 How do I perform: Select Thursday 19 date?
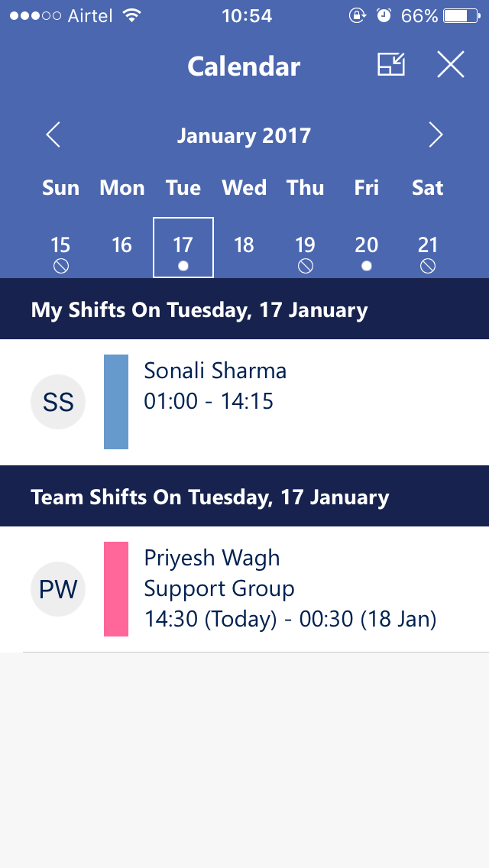click(306, 245)
